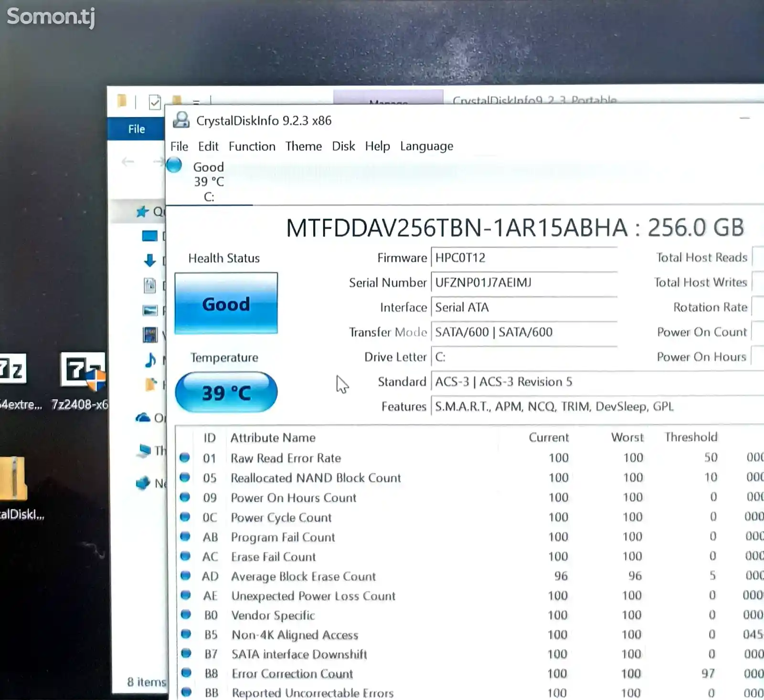Click the Features field
The width and height of the screenshot is (764, 700).
(x=597, y=407)
